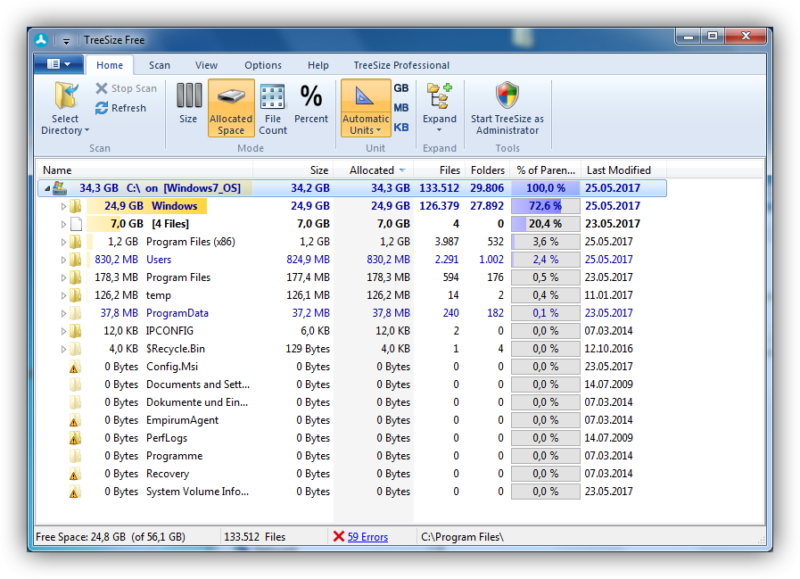Toggle Allocated Space mode

[231, 108]
